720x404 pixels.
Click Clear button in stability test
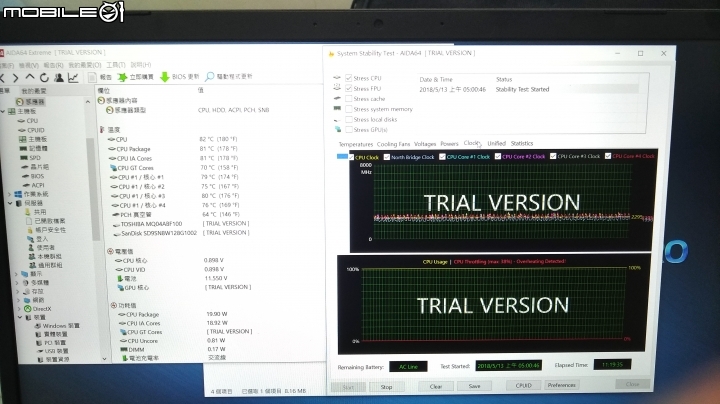(436, 387)
